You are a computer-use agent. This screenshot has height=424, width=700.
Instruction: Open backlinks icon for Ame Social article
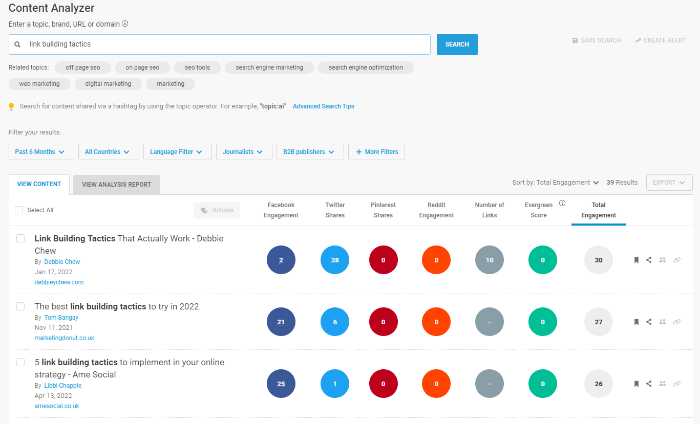tap(677, 383)
